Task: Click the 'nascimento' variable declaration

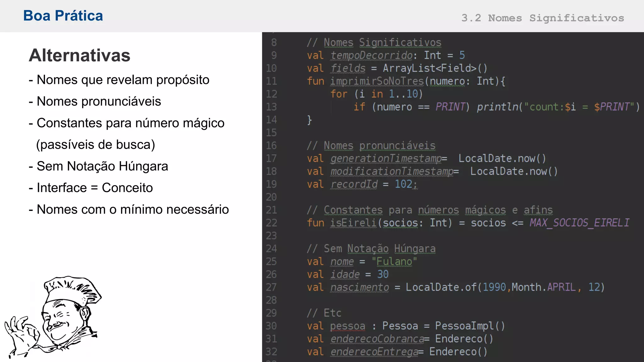Action: 359,287
